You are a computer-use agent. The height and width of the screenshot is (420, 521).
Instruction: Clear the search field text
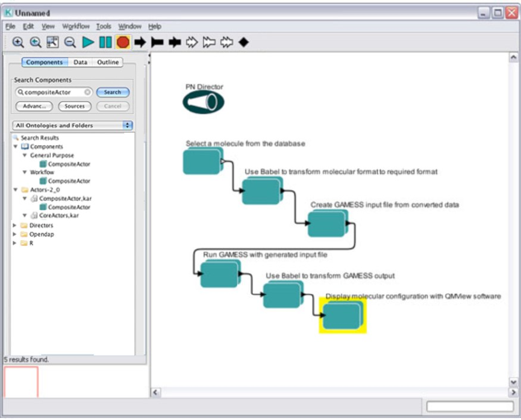click(87, 92)
